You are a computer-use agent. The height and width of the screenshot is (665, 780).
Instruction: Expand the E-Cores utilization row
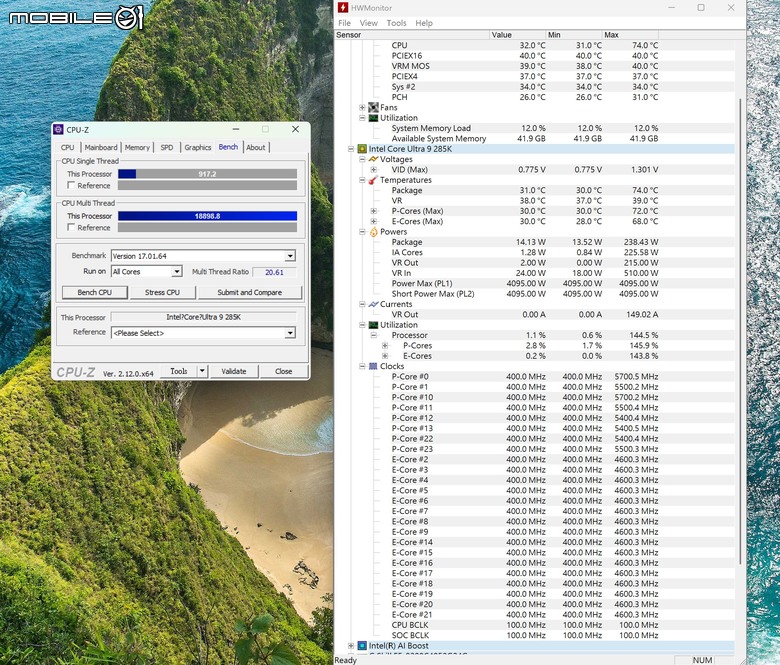[x=385, y=356]
